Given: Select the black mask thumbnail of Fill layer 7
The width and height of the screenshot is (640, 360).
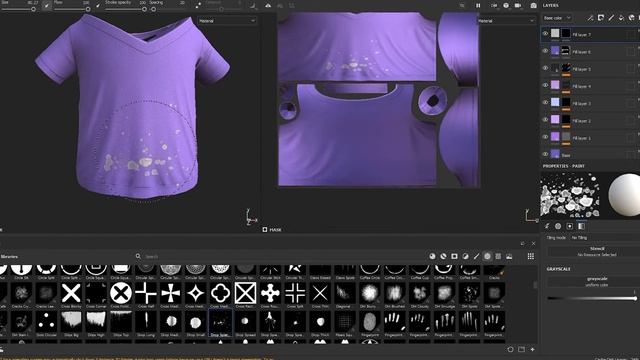Looking at the screenshot, I should 566,33.
